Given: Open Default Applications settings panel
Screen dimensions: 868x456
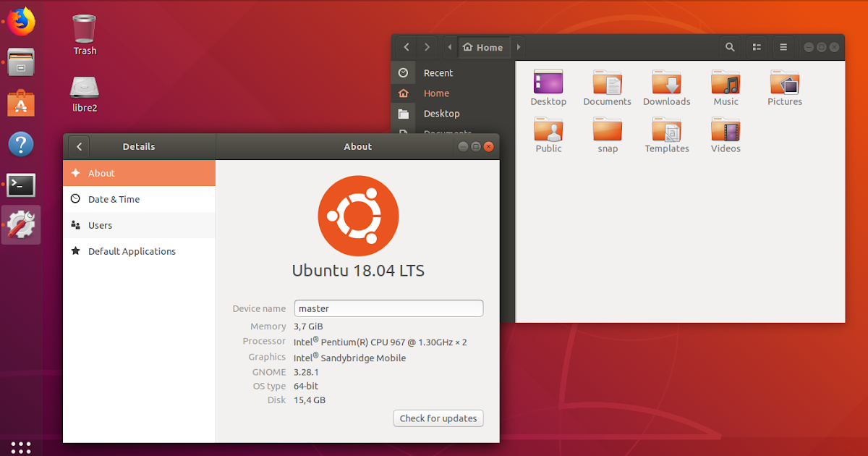Looking at the screenshot, I should coord(140,251).
